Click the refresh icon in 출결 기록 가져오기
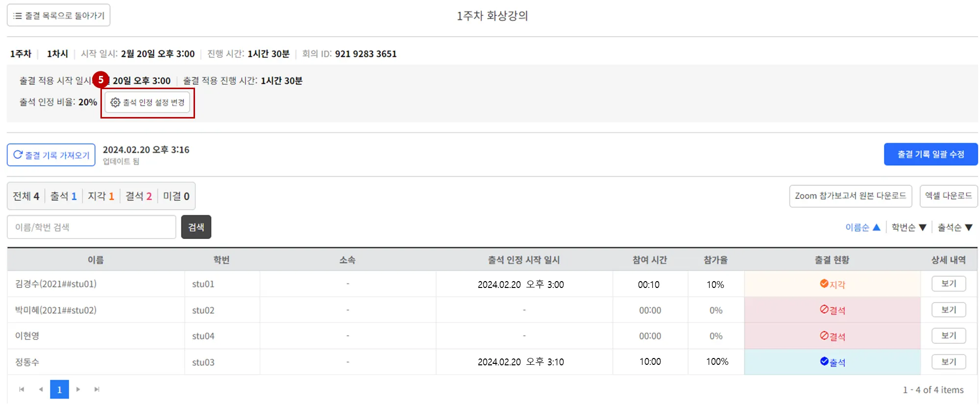980x405 pixels. pyautogui.click(x=18, y=155)
